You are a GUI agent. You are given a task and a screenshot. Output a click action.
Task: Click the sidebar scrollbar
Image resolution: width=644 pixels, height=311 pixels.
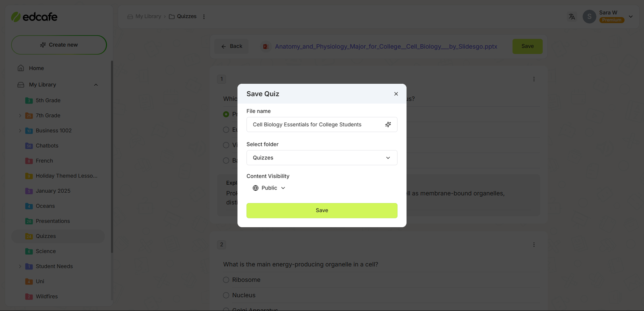pos(112,157)
